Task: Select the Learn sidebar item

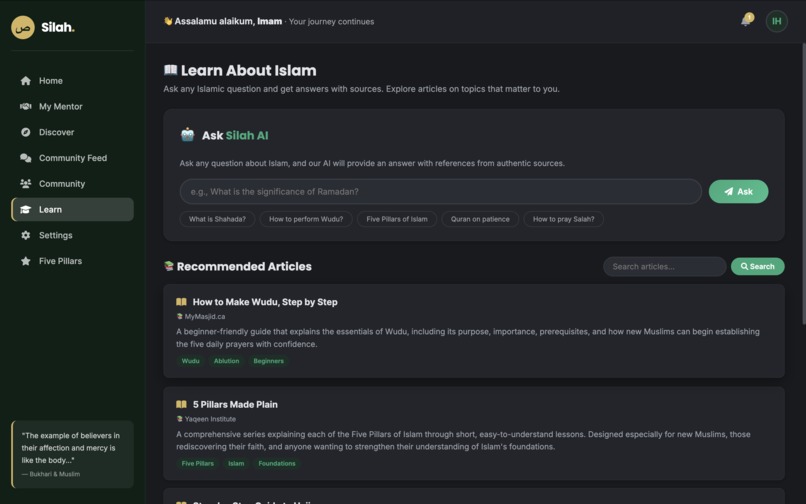Action: (x=72, y=209)
